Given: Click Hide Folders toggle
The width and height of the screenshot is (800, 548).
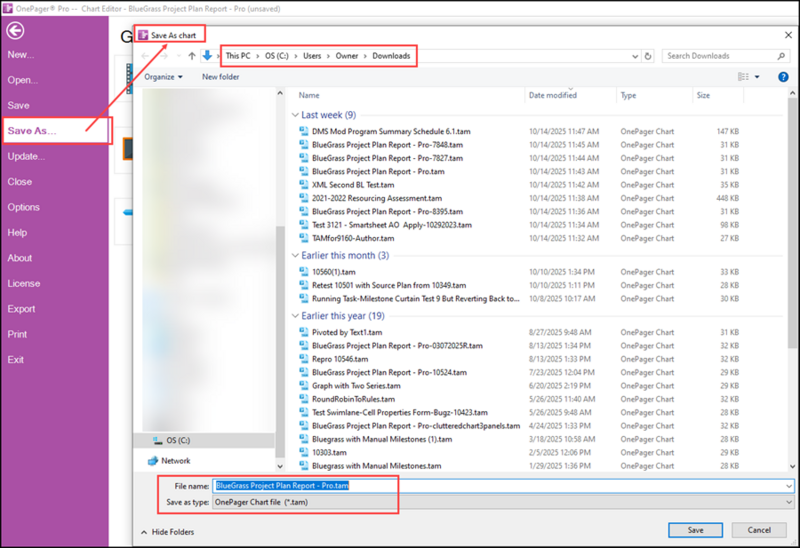Looking at the screenshot, I should (167, 532).
